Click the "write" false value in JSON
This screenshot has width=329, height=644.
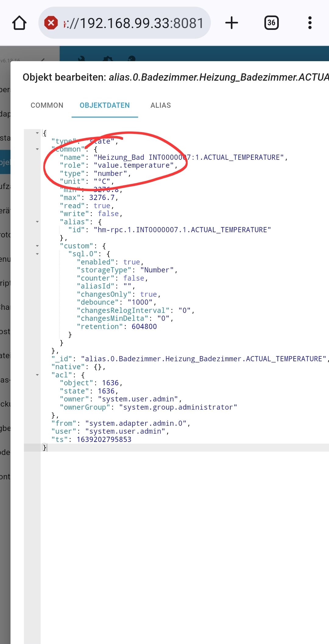pos(108,214)
